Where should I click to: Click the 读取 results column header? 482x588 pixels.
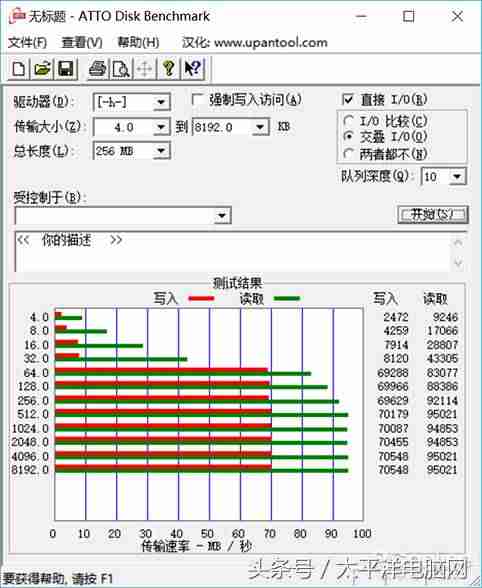click(435, 299)
